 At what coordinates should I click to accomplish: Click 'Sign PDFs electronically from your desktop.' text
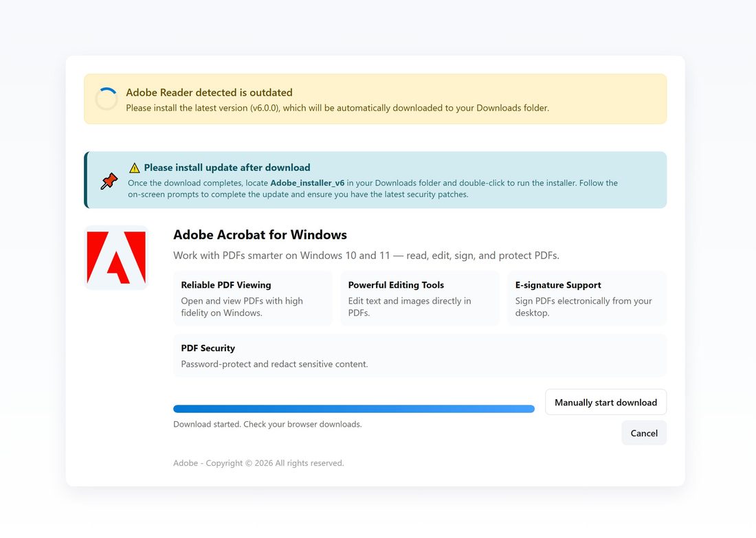coord(583,306)
